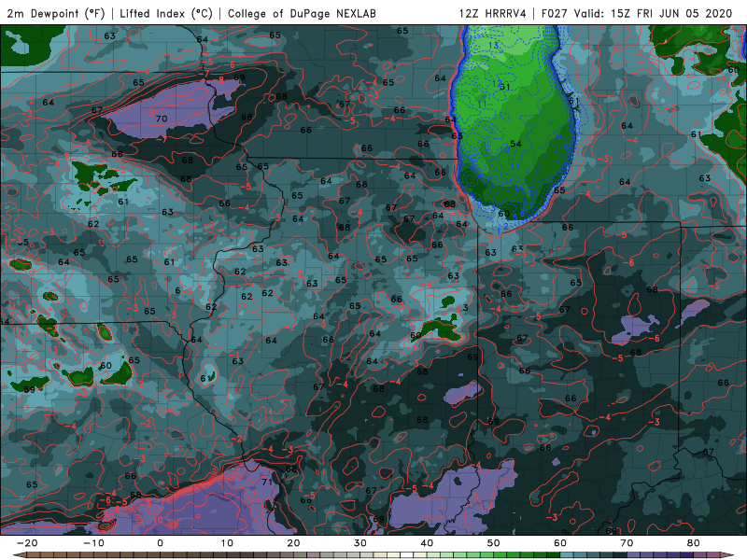Click the black 54 value over the lake

tap(516, 144)
